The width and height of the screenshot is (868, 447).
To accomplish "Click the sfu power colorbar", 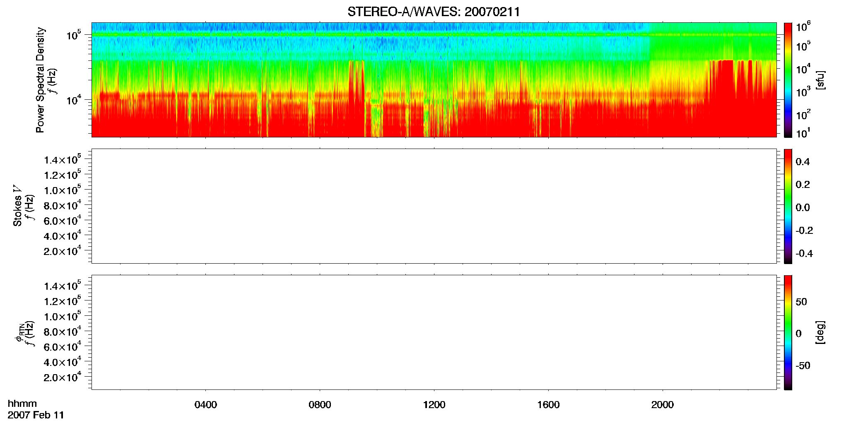I will 788,80.
